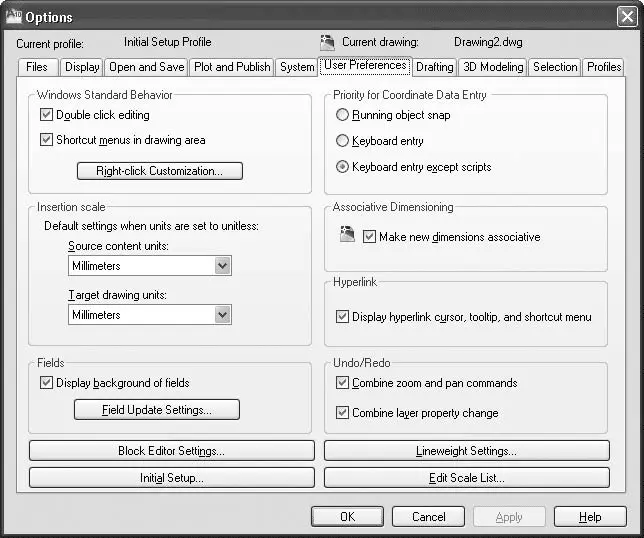Click the drawing file icon beside Current drawing
This screenshot has height=538, width=644.
[327, 42]
